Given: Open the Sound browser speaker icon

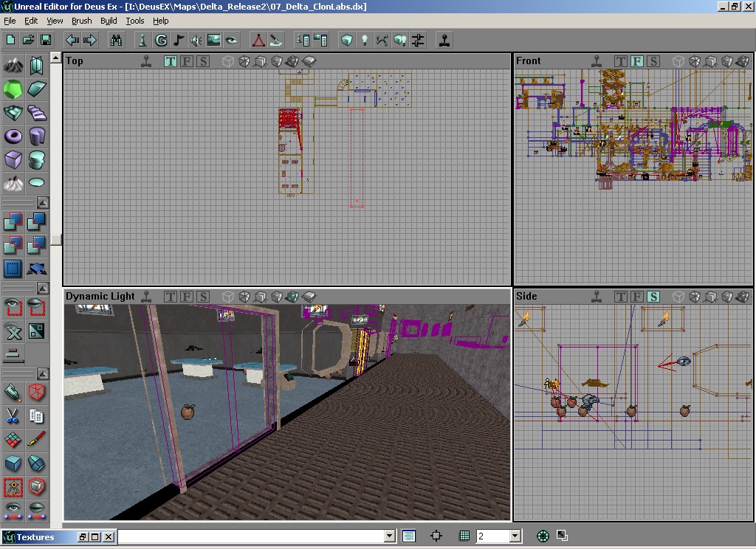Looking at the screenshot, I should (196, 40).
